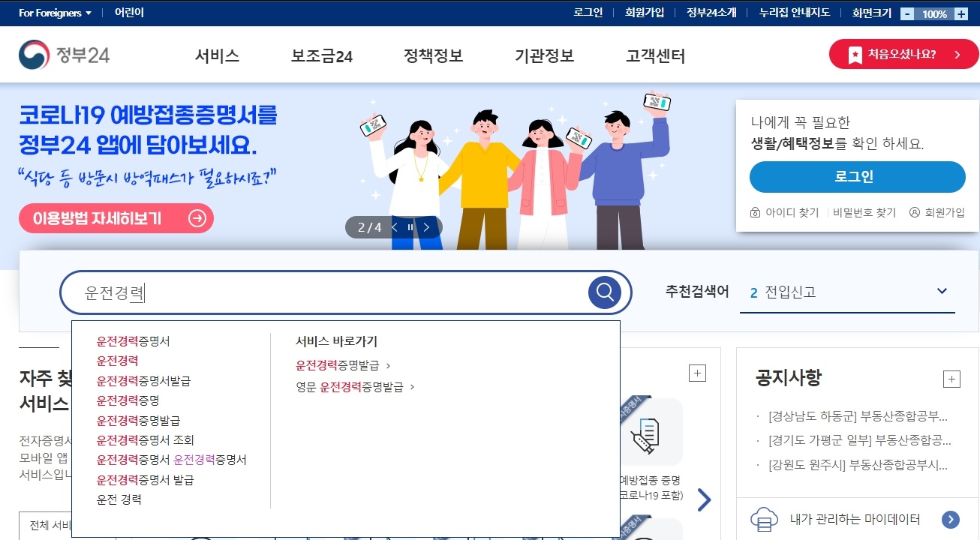Click the 정부24 logo

[x=65, y=55]
